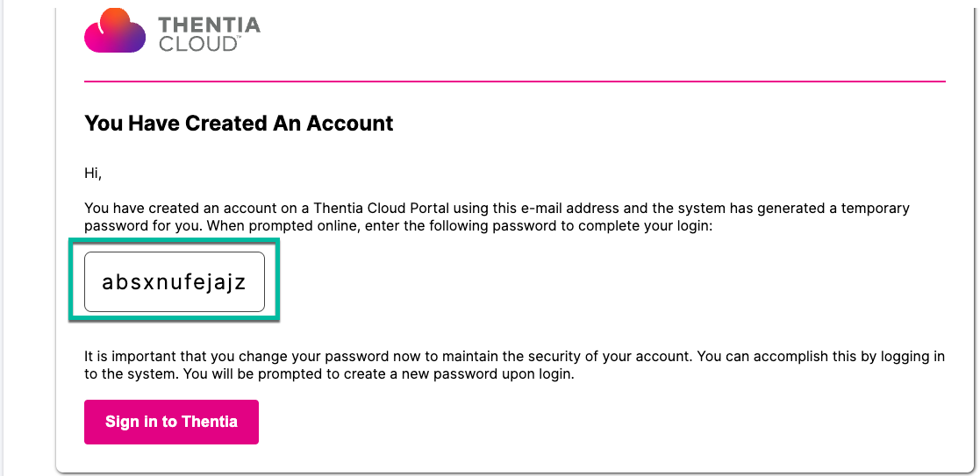Click the word CLOUD beneath THENTIA
Screen dimensions: 980x476
point(196,44)
